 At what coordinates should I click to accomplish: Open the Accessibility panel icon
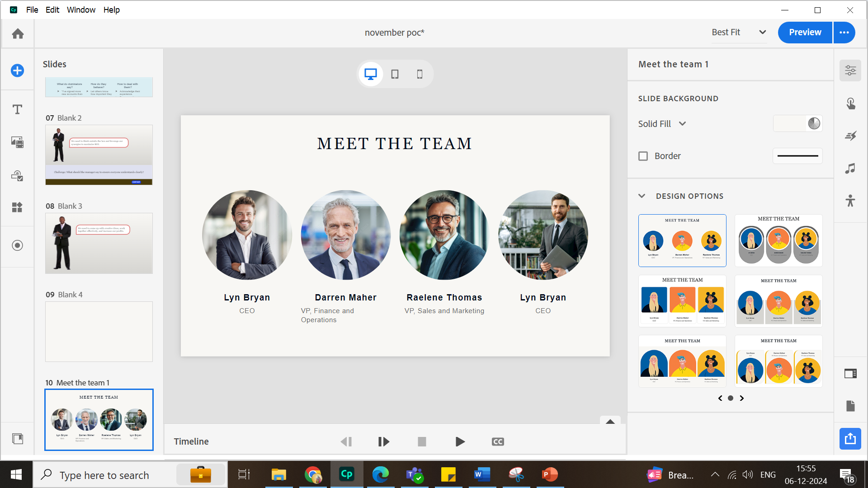(x=850, y=201)
